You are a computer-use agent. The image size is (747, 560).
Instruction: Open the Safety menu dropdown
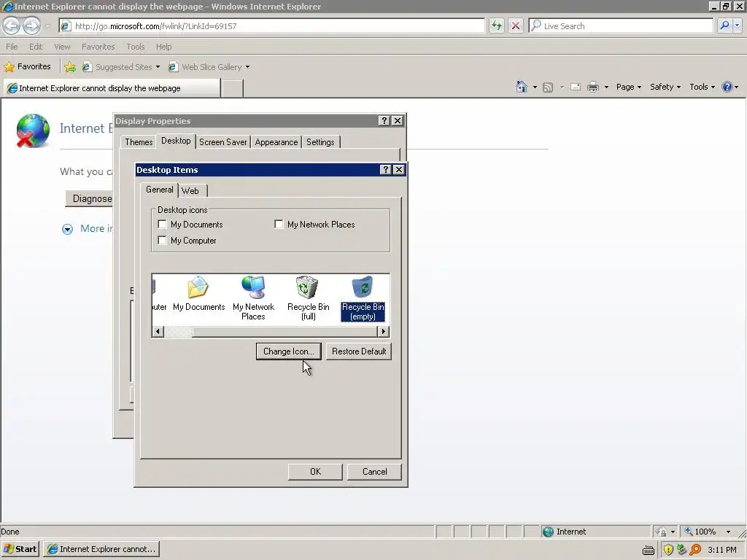tap(665, 87)
